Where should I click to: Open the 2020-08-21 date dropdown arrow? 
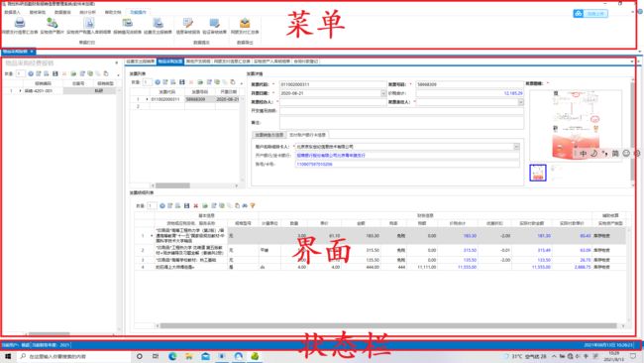pos(383,93)
